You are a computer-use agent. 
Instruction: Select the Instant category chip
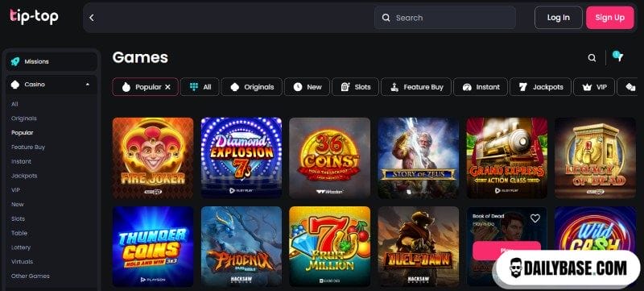pos(481,87)
